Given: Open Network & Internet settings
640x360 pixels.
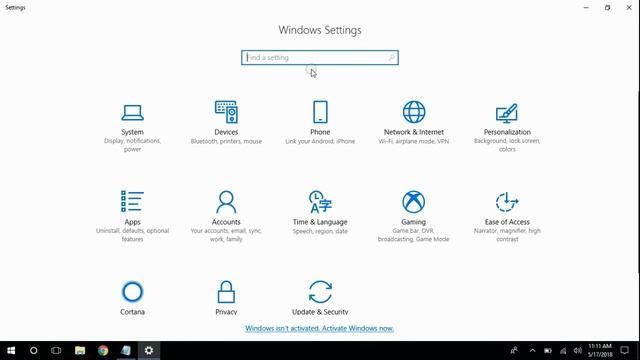Looking at the screenshot, I should tap(413, 123).
